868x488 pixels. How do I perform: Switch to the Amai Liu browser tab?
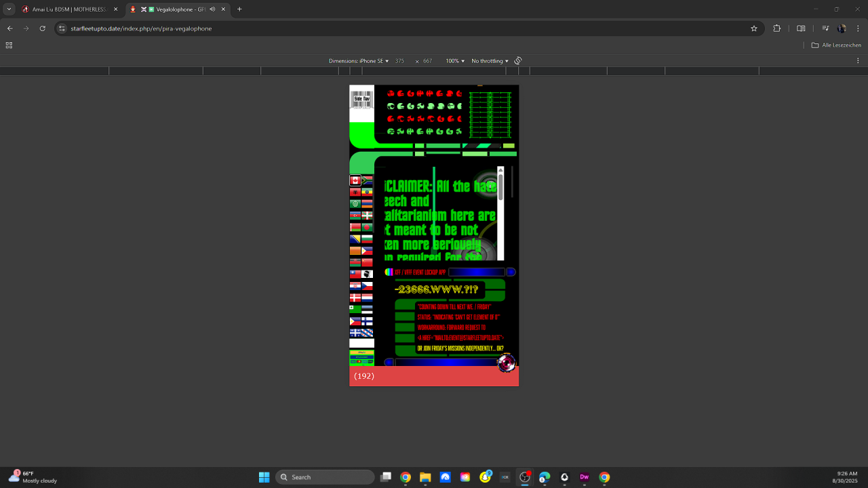(x=68, y=9)
